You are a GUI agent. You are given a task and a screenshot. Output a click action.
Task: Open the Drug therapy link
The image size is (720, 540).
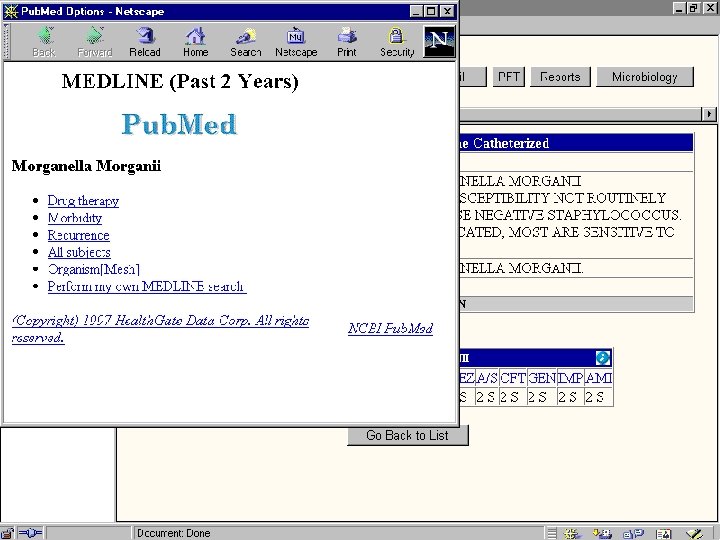coord(83,201)
